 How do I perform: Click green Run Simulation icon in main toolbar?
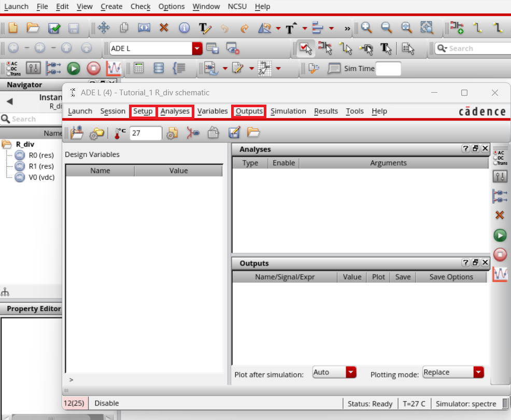click(x=74, y=69)
